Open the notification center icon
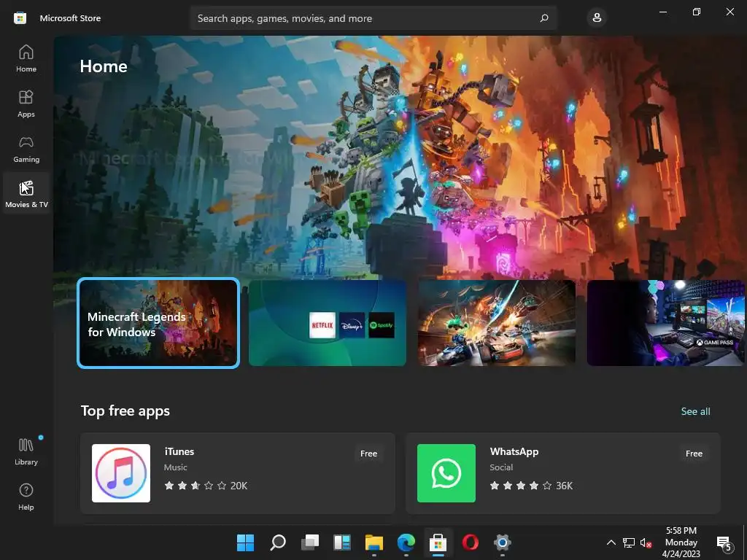Screen dimensions: 747x560 (x=724, y=542)
